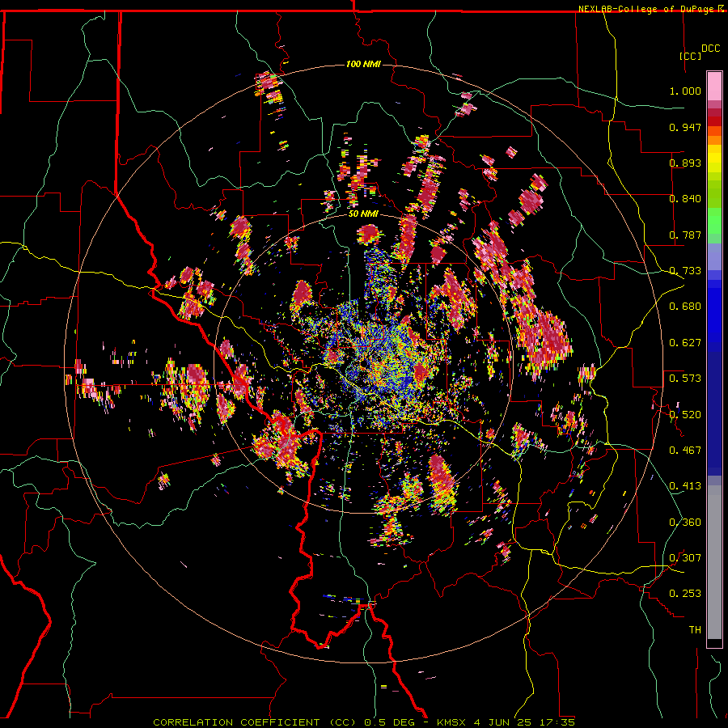This screenshot has width=728, height=728.
Task: Select the 1.000 value on the color scale
Action: pyautogui.click(x=685, y=91)
